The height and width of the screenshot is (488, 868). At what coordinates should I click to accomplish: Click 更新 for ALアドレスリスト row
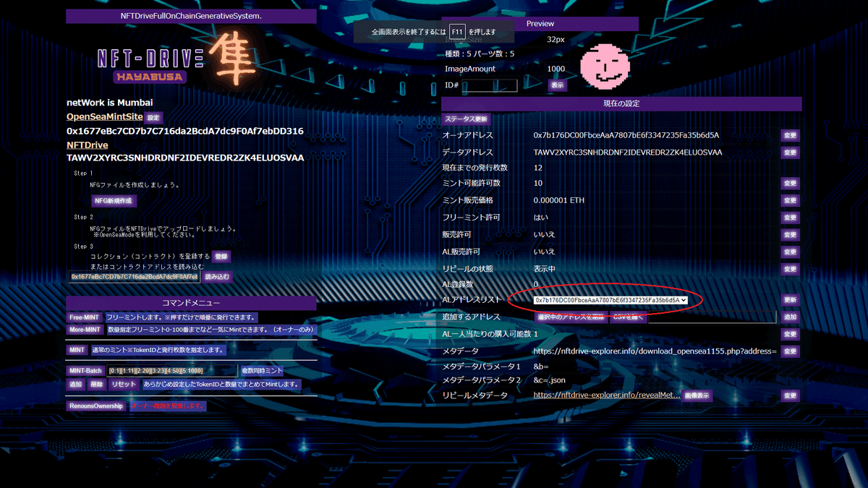(790, 299)
